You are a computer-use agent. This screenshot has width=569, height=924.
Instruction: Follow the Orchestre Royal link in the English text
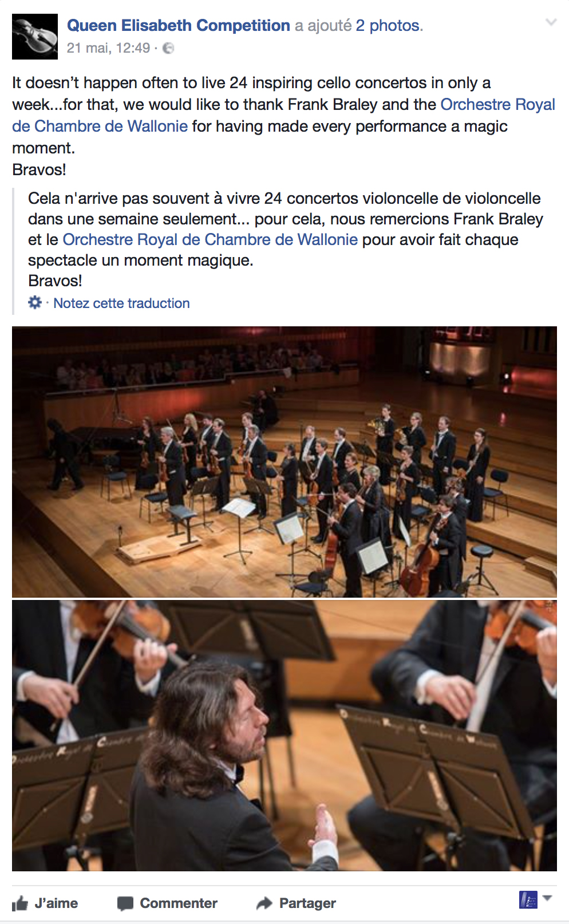coord(497,104)
